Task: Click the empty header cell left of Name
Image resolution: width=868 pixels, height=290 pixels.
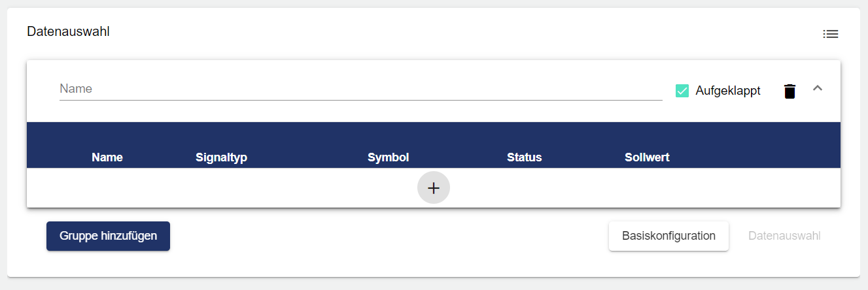Action: pyautogui.click(x=56, y=157)
